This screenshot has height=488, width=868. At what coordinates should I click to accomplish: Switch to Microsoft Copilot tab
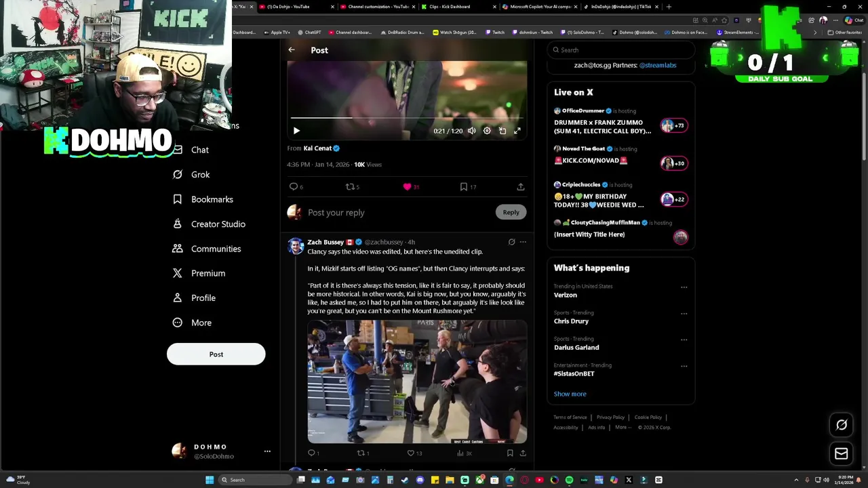(x=540, y=7)
